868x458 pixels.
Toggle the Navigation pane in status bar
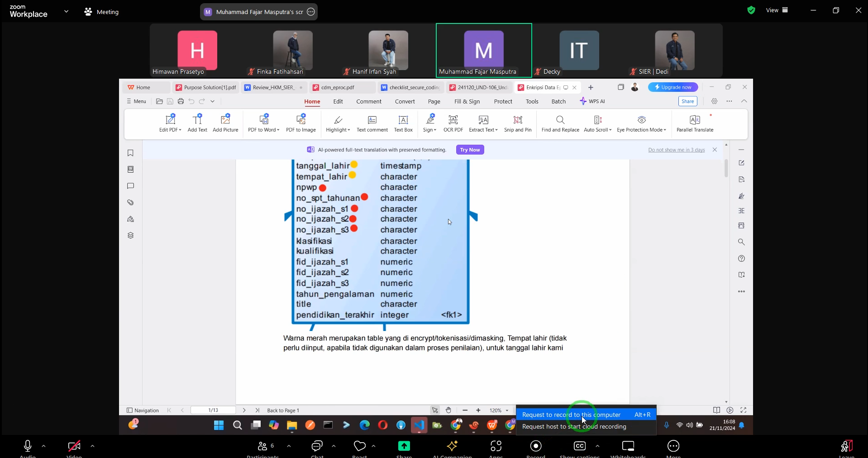coord(143,411)
